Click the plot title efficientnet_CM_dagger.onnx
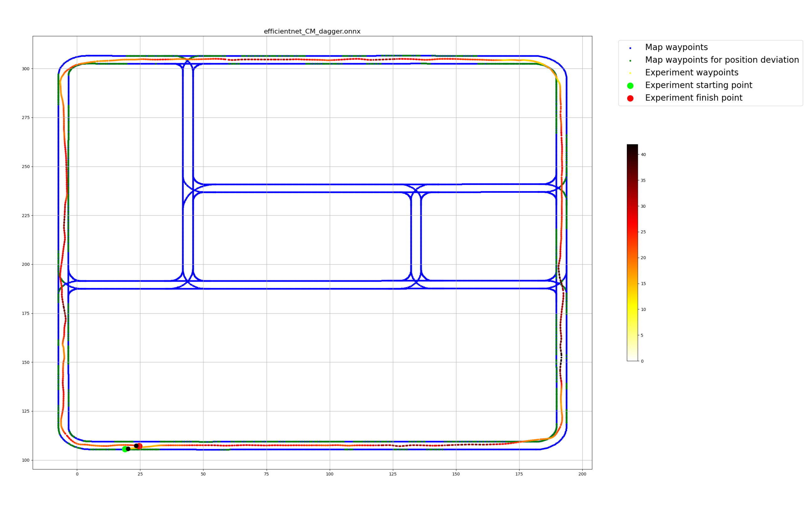The image size is (812, 513). (312, 32)
